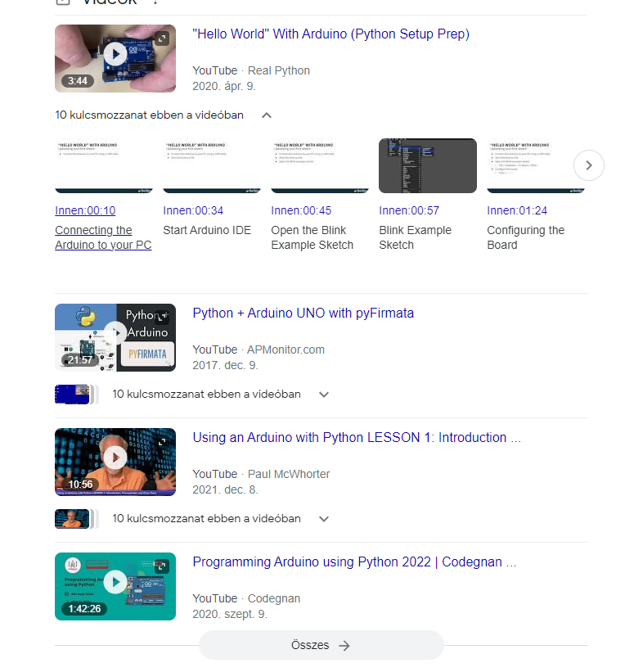Click YouTube · Codegnan source text
634x672 pixels.
coord(246,598)
